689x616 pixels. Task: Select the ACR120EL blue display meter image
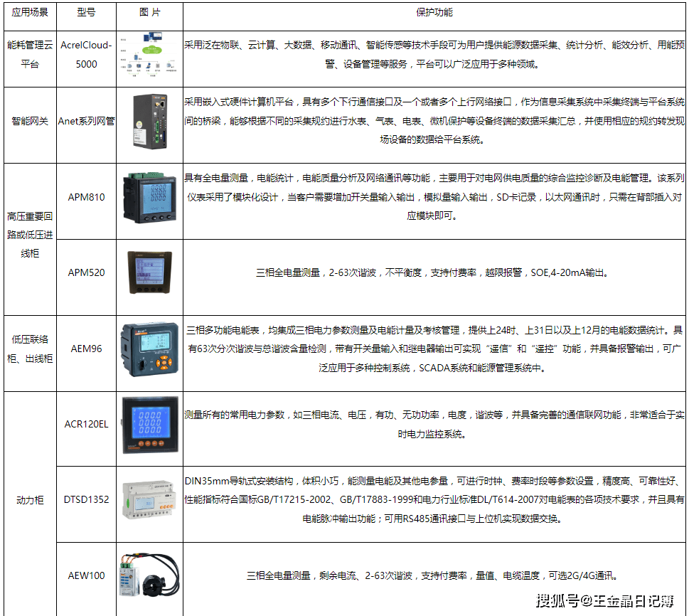click(149, 425)
